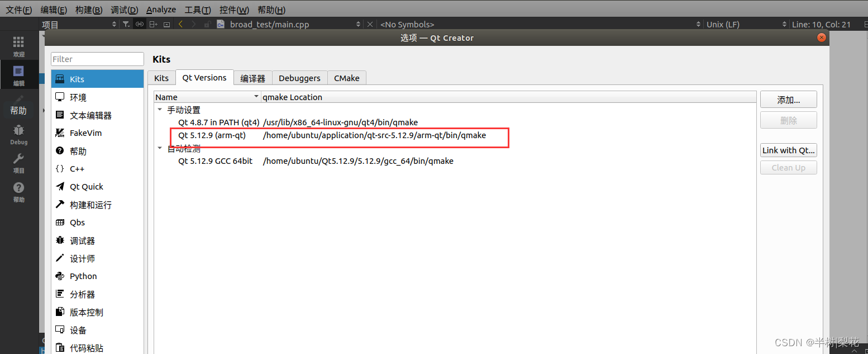Close the 选项 Qt Creator dialog
The height and width of the screenshot is (354, 868).
point(821,37)
